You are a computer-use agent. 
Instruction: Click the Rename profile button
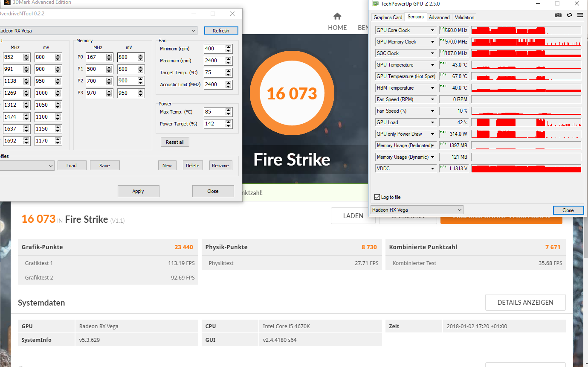click(x=220, y=166)
